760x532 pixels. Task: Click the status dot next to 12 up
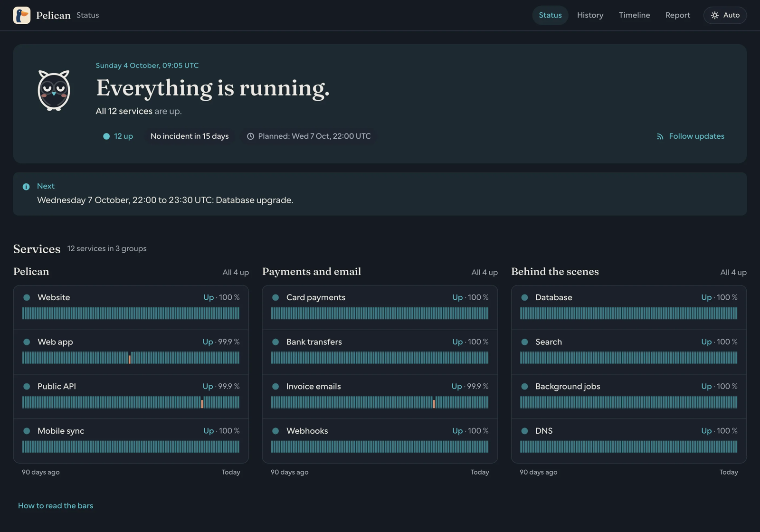106,136
